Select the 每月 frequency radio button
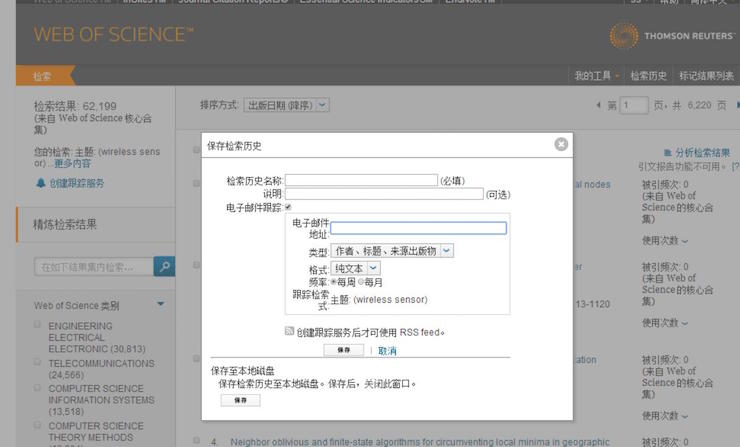Viewport: 740px width, 447px height. click(x=361, y=282)
